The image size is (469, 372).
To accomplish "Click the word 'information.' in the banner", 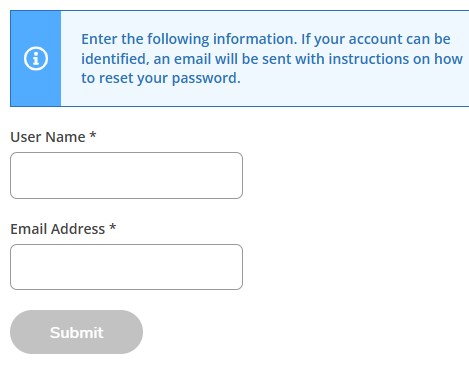I will click(x=255, y=39).
